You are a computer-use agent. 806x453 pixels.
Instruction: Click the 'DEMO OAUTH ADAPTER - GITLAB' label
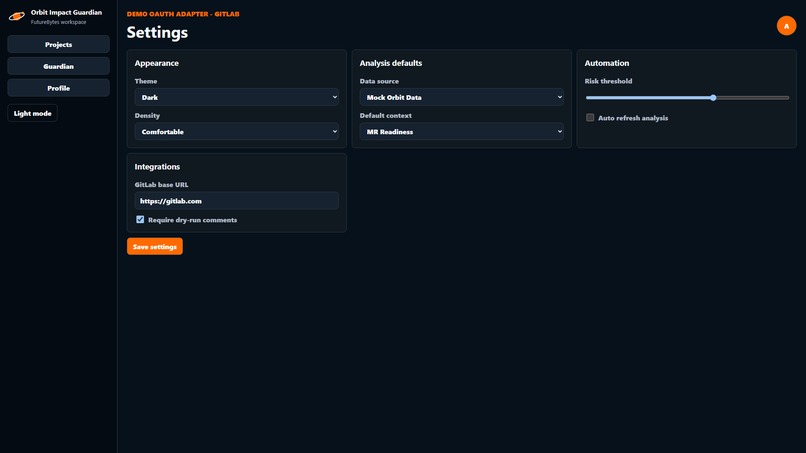[183, 14]
